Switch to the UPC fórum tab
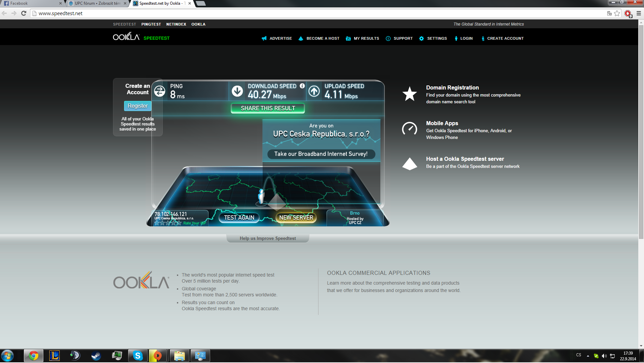 coord(98,3)
